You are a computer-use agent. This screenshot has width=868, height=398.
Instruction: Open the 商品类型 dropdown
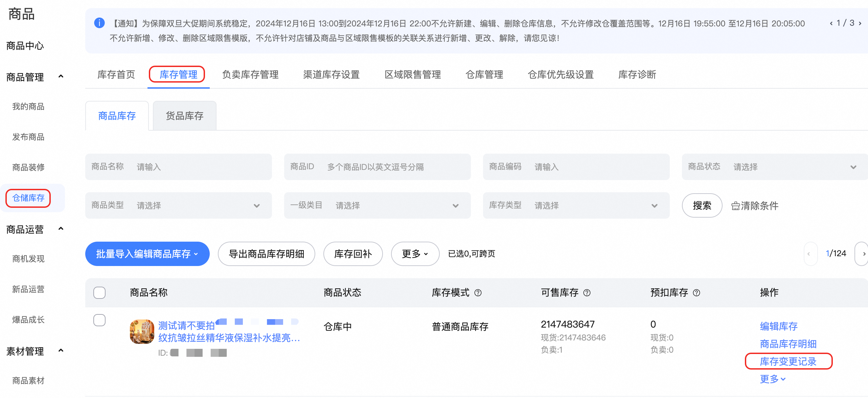[179, 205]
